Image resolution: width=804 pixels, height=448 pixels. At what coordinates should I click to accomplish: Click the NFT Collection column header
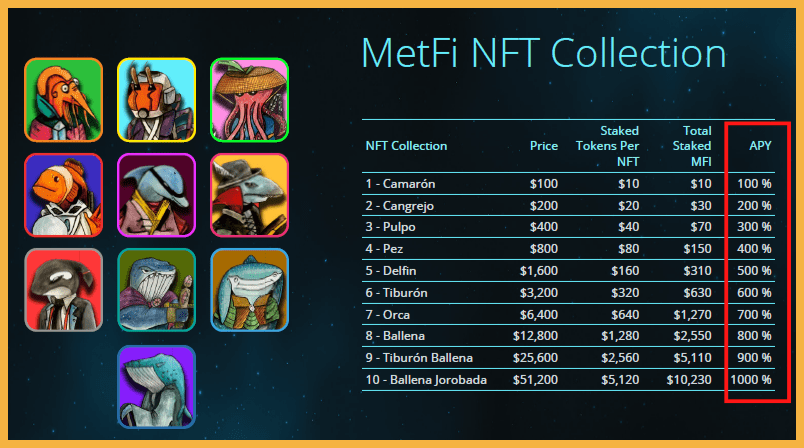406,146
